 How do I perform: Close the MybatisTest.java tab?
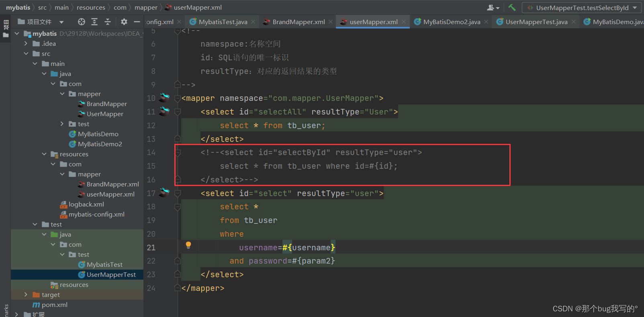[x=253, y=22]
